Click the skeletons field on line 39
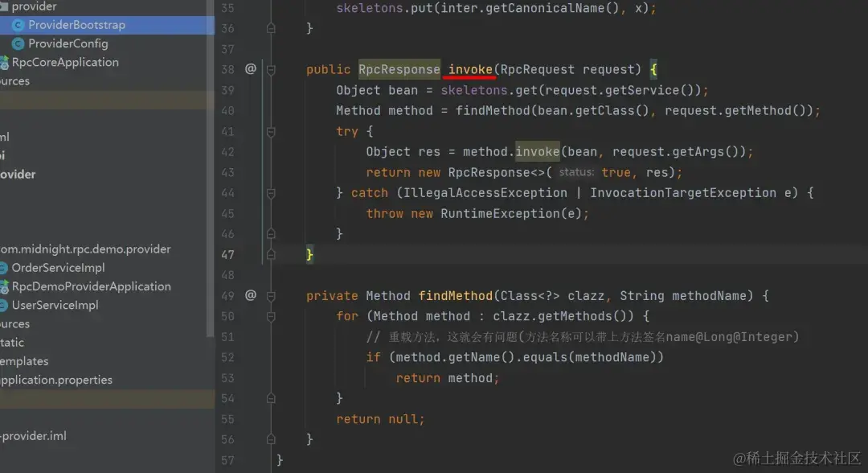This screenshot has height=473, width=868. click(474, 90)
